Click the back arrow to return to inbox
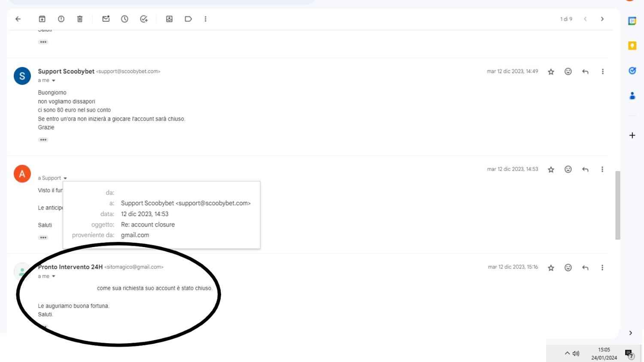The image size is (644, 362). click(18, 19)
